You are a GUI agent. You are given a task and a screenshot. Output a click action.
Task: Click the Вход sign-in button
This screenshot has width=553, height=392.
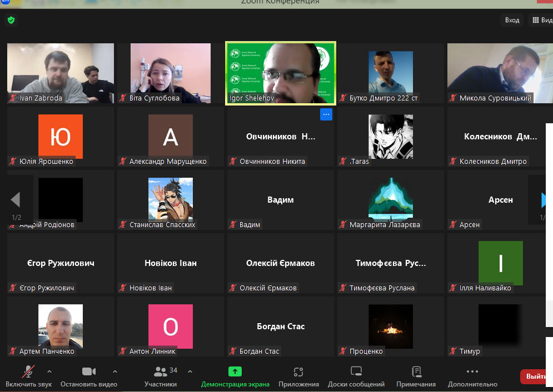tap(512, 20)
